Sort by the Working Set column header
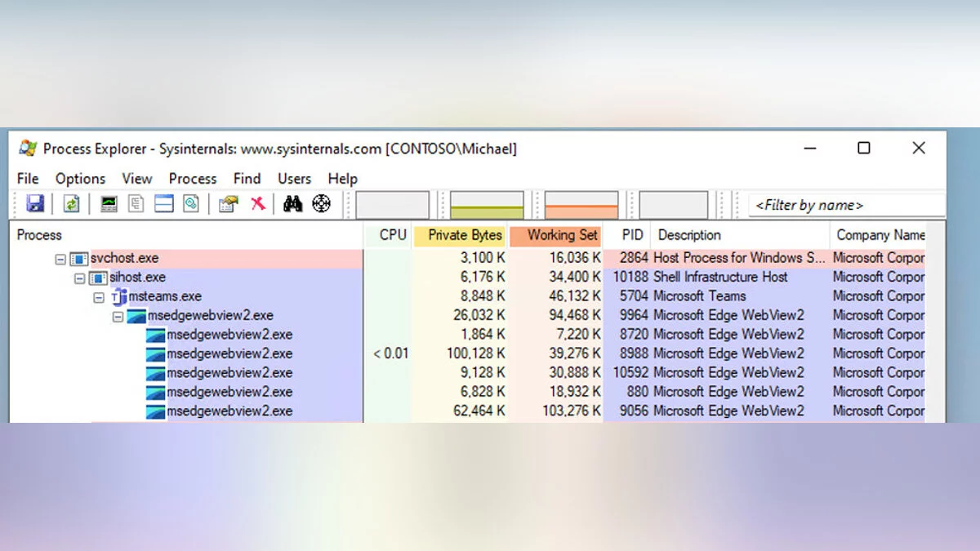This screenshot has height=551, width=980. tap(555, 235)
